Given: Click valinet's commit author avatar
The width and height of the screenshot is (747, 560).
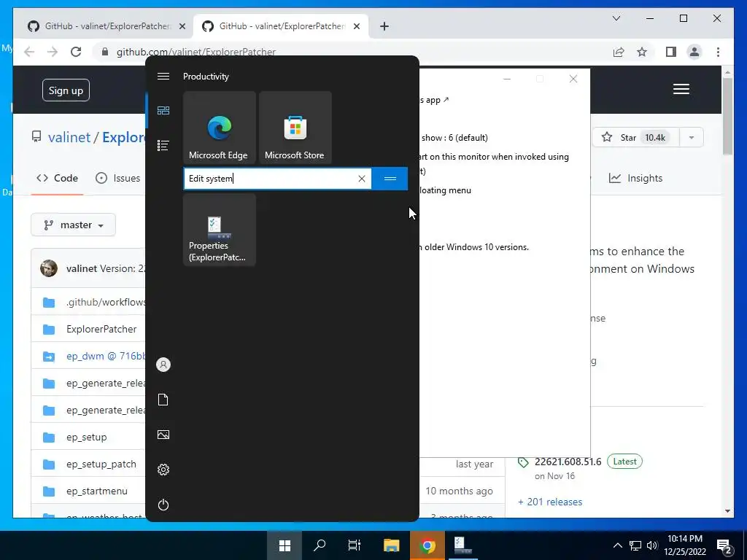Looking at the screenshot, I should point(49,268).
